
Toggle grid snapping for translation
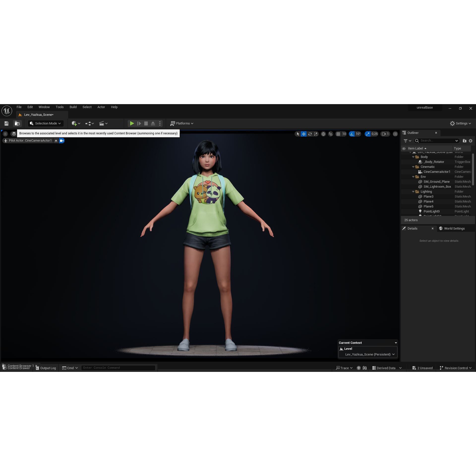click(338, 134)
